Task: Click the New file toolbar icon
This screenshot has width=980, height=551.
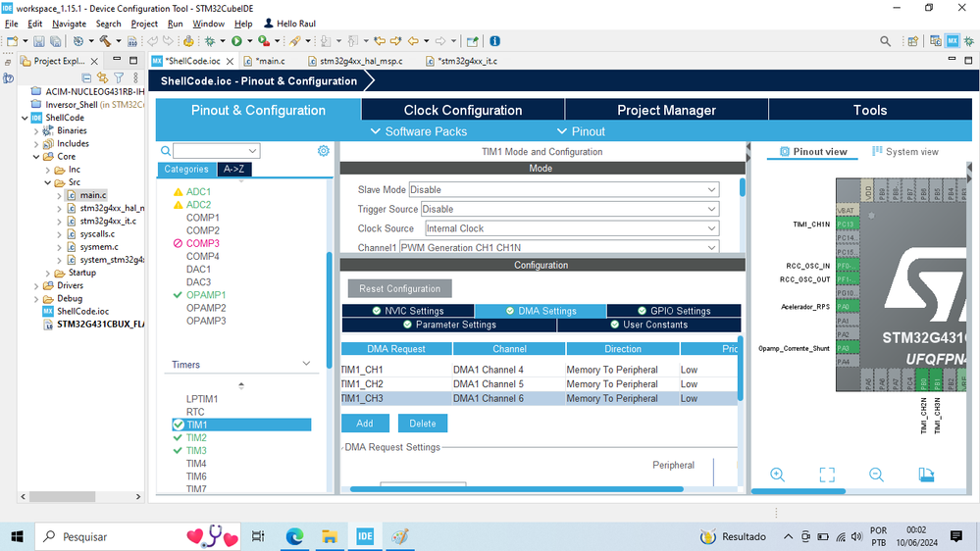Action: pos(12,41)
